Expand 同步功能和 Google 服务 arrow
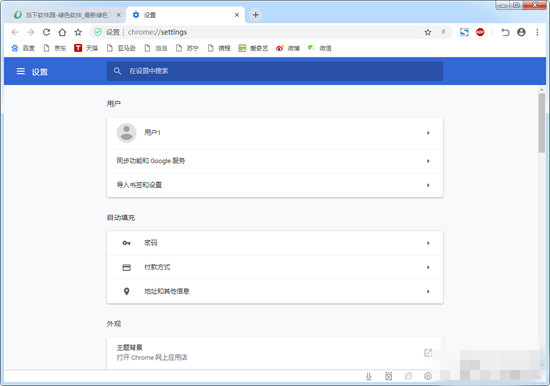The width and height of the screenshot is (550, 386). [x=428, y=161]
